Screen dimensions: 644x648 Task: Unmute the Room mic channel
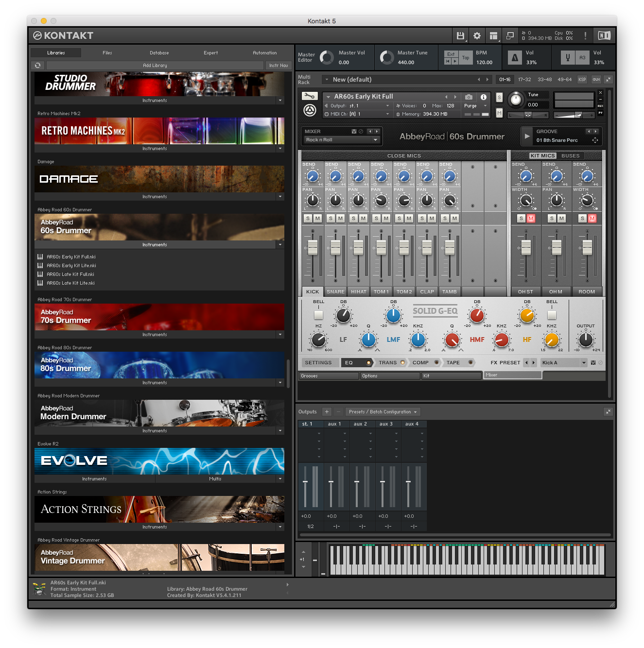pos(592,219)
